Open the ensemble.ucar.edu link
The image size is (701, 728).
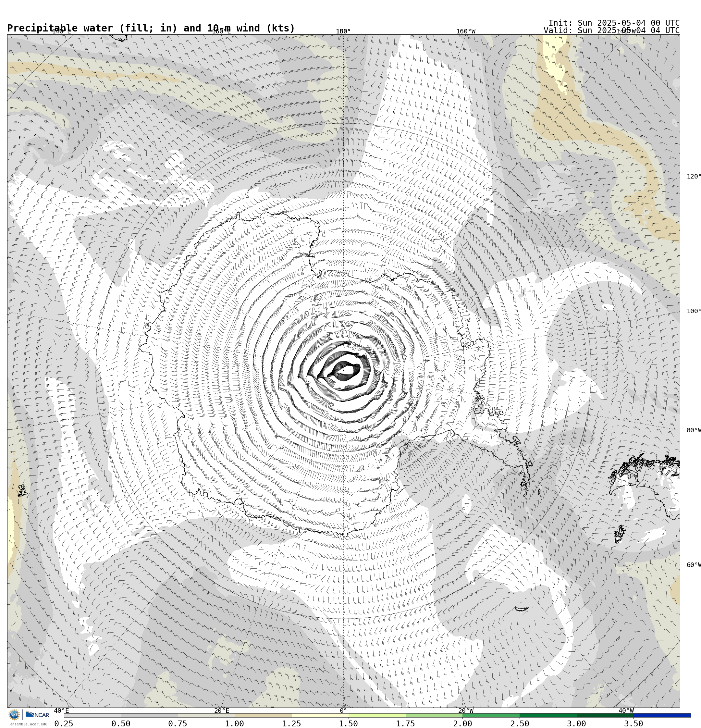click(29, 724)
